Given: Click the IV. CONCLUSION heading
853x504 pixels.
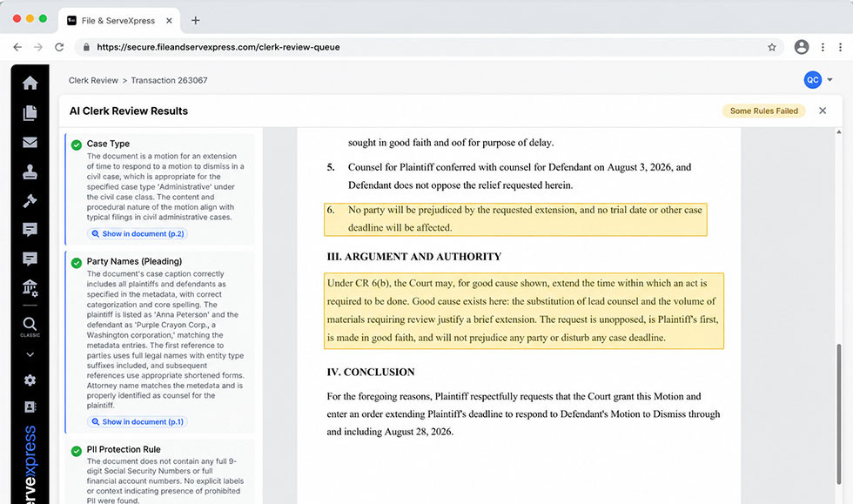Looking at the screenshot, I should [371, 373].
